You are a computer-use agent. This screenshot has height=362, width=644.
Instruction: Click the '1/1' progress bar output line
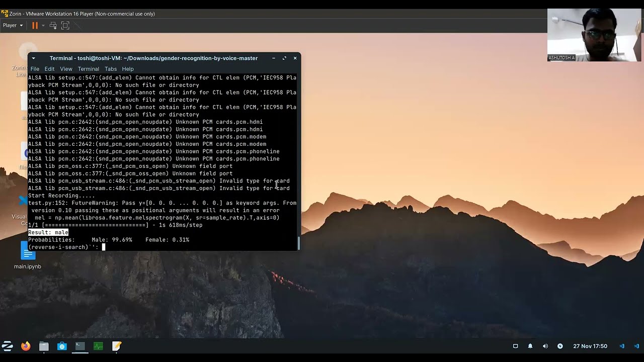point(115,225)
